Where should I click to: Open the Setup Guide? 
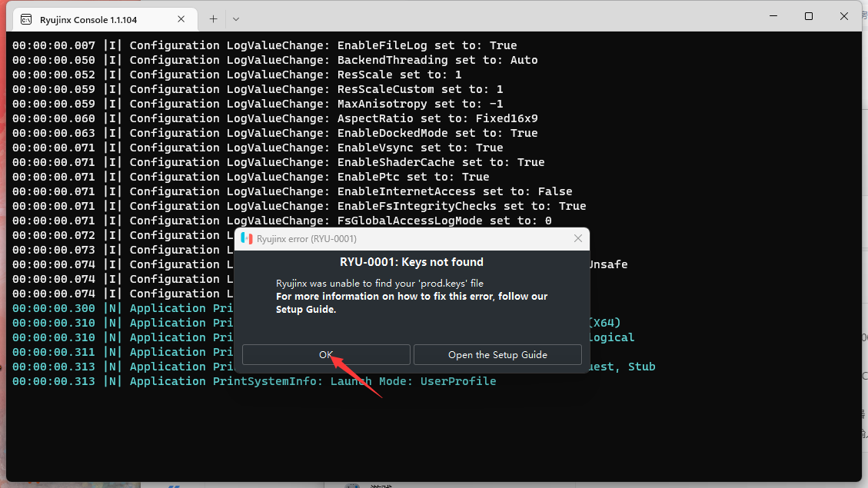coord(497,354)
